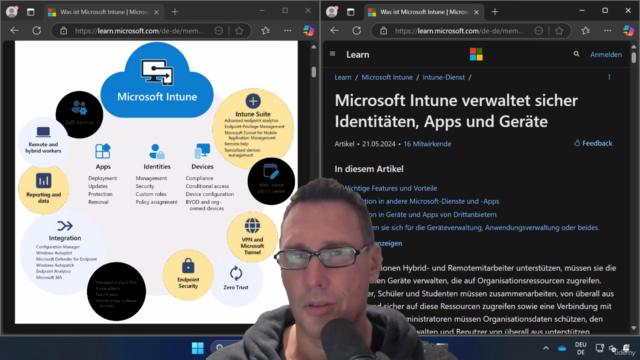Image resolution: width=640 pixels, height=360 pixels.
Task: Open the Microsoft Intune breadcrumb link
Action: click(387, 77)
